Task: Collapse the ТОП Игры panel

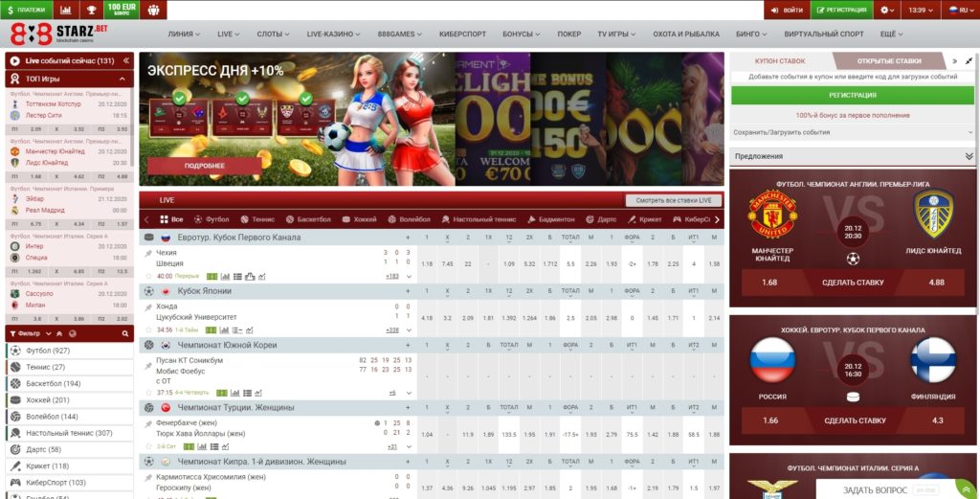Action: [123, 79]
